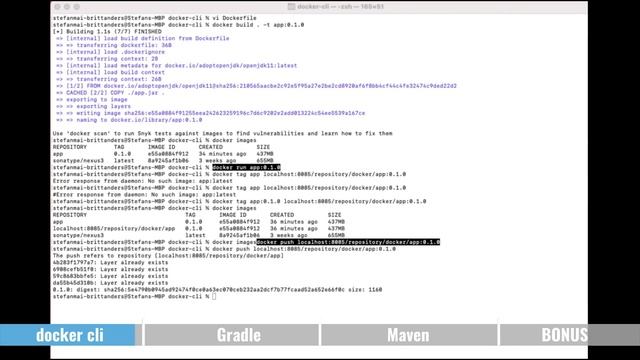Click the 'Use docker scan' Snyk hint line
Viewport: 640px width, 360px height.
pos(222,133)
